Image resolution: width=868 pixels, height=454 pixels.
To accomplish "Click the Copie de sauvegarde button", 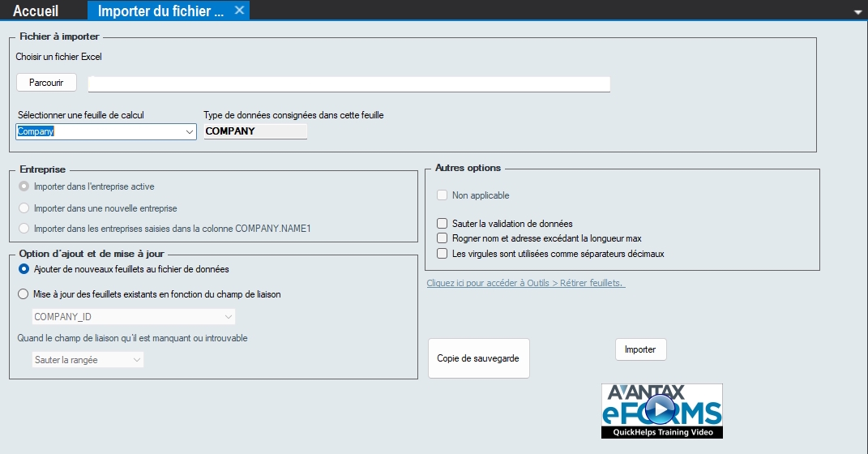I will (x=478, y=358).
